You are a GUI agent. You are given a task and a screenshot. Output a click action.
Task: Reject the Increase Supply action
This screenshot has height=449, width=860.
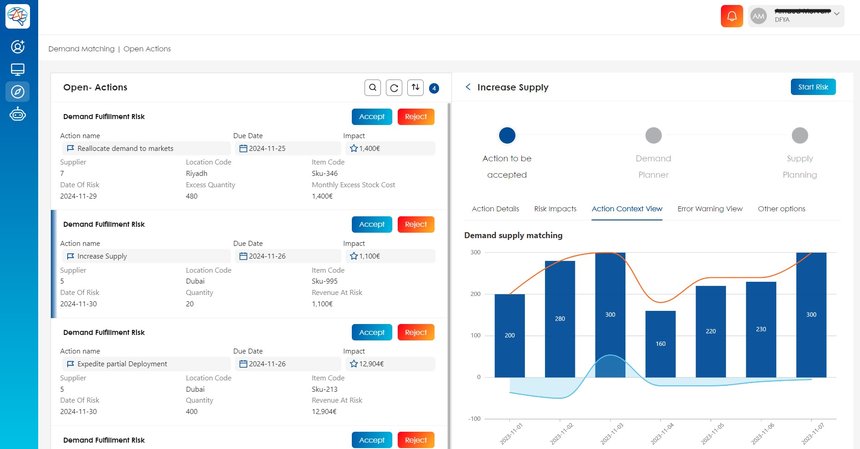point(416,224)
